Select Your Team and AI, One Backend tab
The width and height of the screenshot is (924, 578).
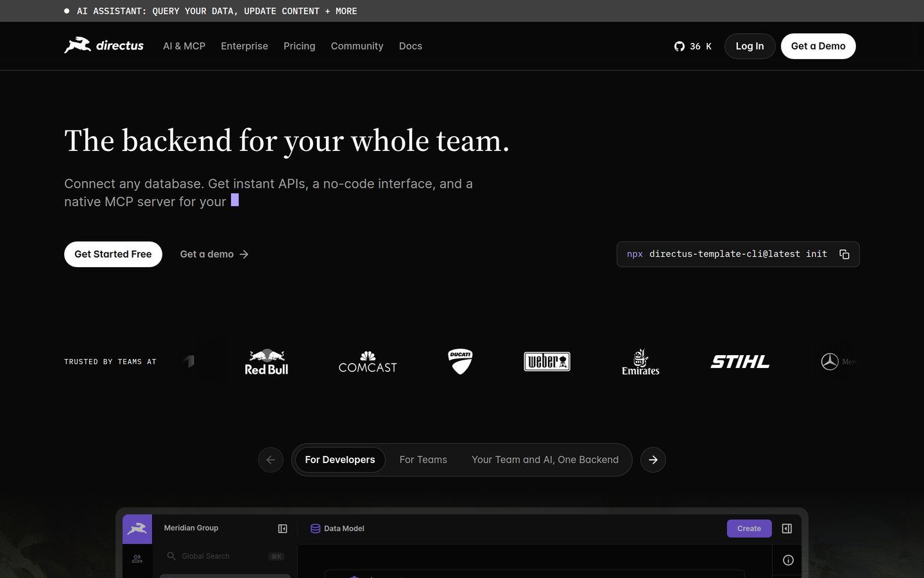point(545,460)
